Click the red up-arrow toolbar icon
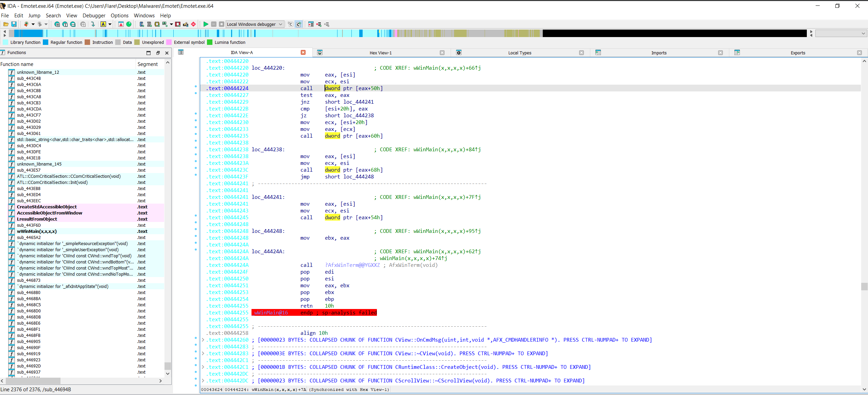 121,24
